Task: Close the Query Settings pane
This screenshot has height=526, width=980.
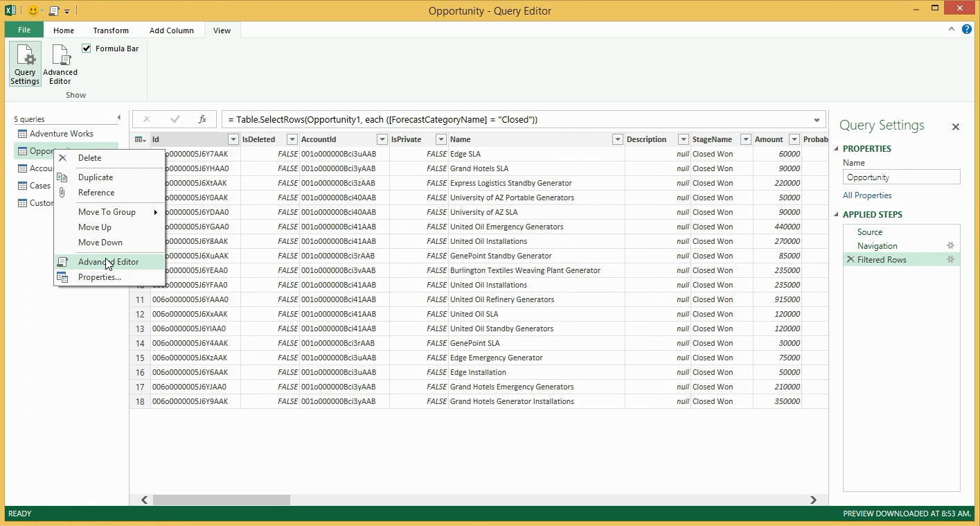Action: [956, 127]
